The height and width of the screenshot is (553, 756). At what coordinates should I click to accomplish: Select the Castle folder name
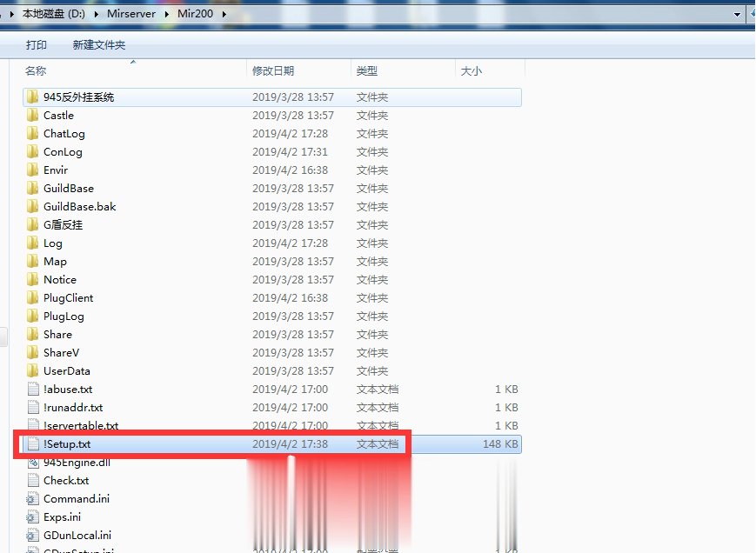click(58, 115)
